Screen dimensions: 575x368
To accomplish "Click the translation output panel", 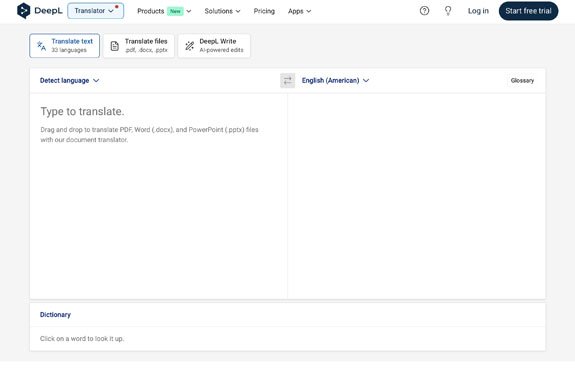I will 417,196.
